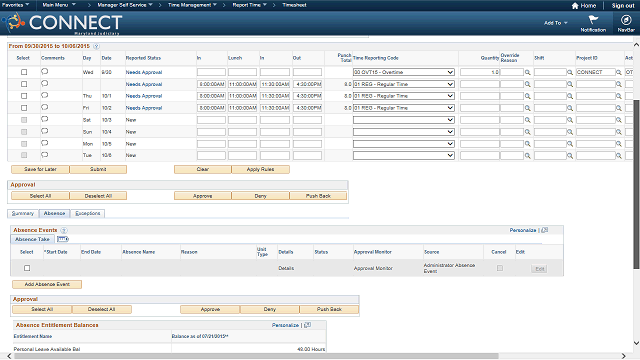Tick the Select checkbox for Sun 10/4

point(24,132)
